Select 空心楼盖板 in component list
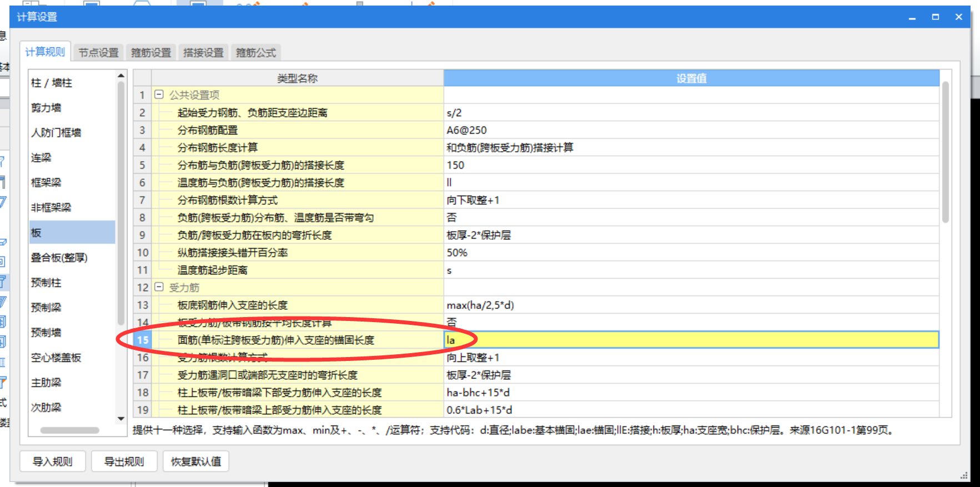This screenshot has height=487, width=980. (72, 358)
